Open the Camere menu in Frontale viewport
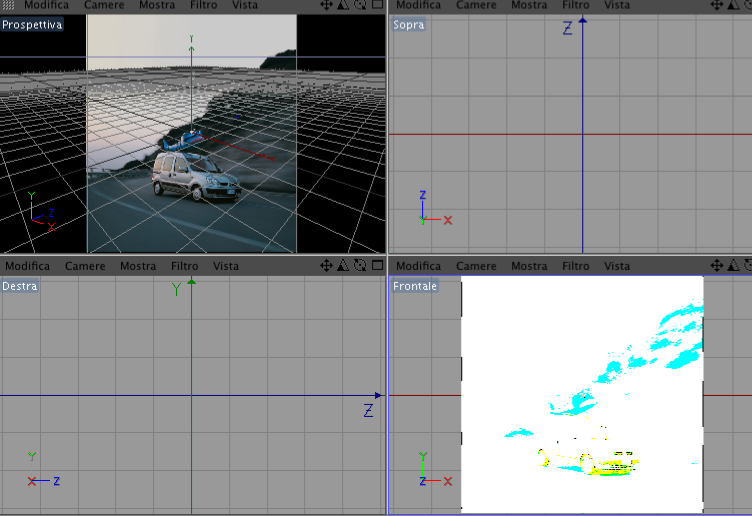The height and width of the screenshot is (516, 752). tap(476, 266)
